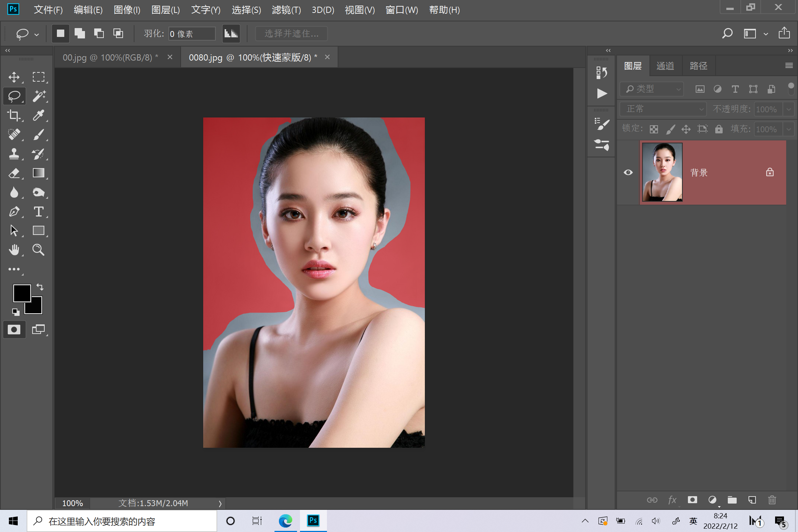Viewport: 798px width, 532px height.
Task: Open the 填充 slider dropdown arrow
Action: [x=788, y=129]
